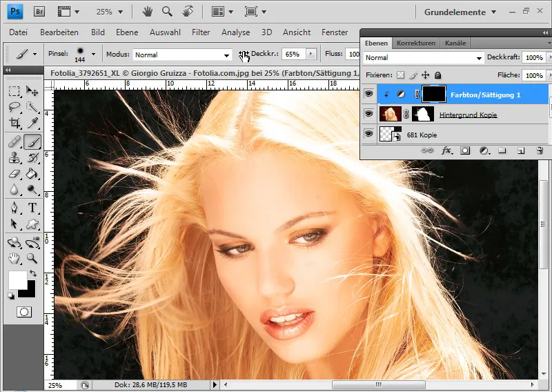
Task: Choose the Blur tool droplet
Action: 14,190
